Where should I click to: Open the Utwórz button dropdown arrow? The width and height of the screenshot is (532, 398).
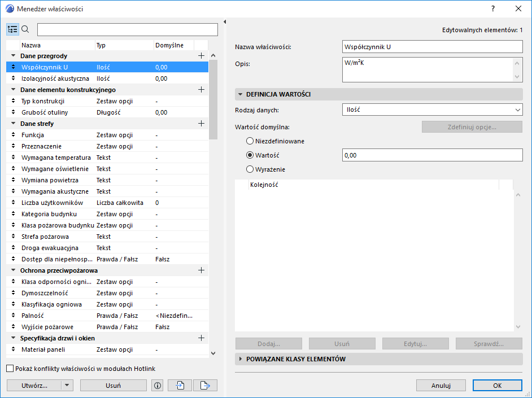point(67,386)
